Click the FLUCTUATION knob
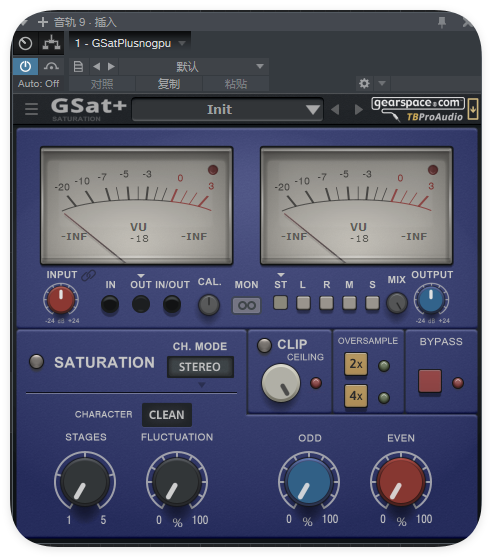This screenshot has height=557, width=492. point(177,482)
